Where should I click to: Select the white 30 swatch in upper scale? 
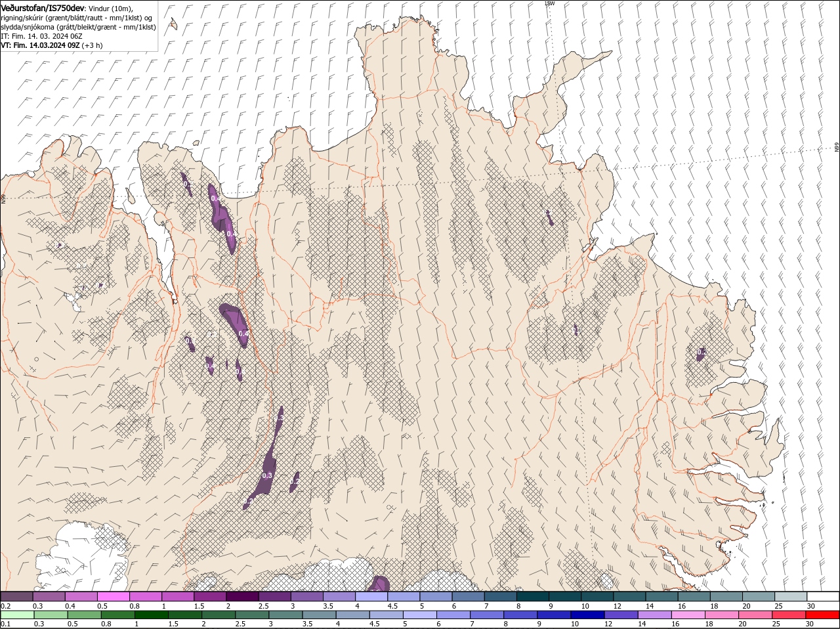click(x=823, y=596)
